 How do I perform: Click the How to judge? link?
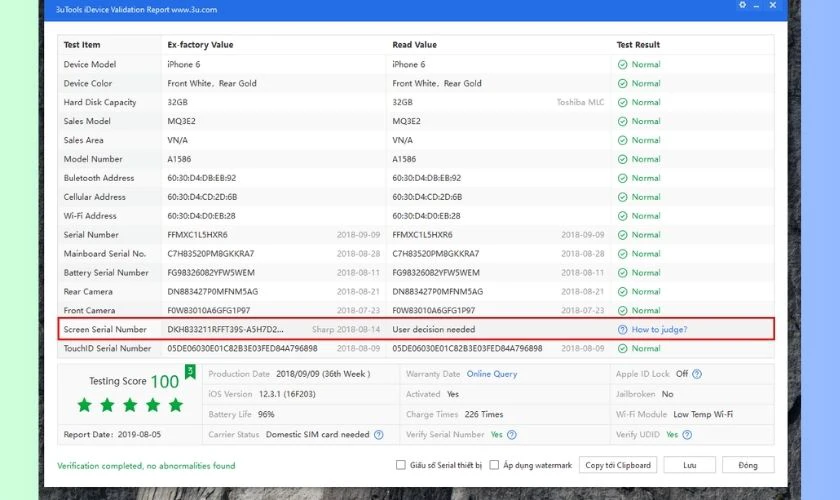(659, 330)
